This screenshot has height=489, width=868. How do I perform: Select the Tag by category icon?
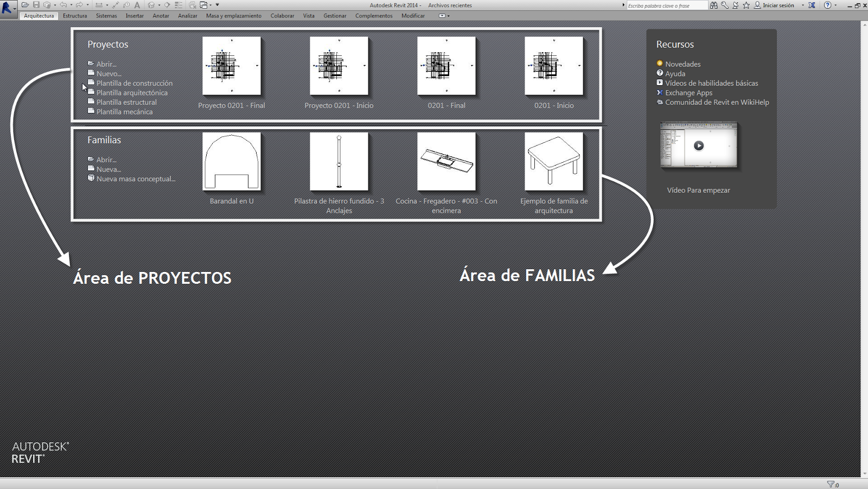pyautogui.click(x=126, y=5)
